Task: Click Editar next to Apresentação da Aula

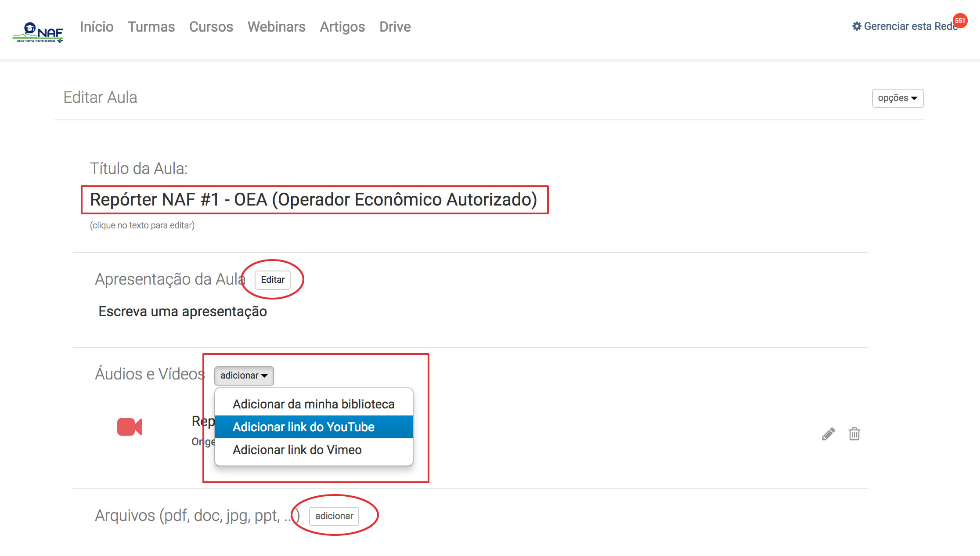Action: pos(273,280)
